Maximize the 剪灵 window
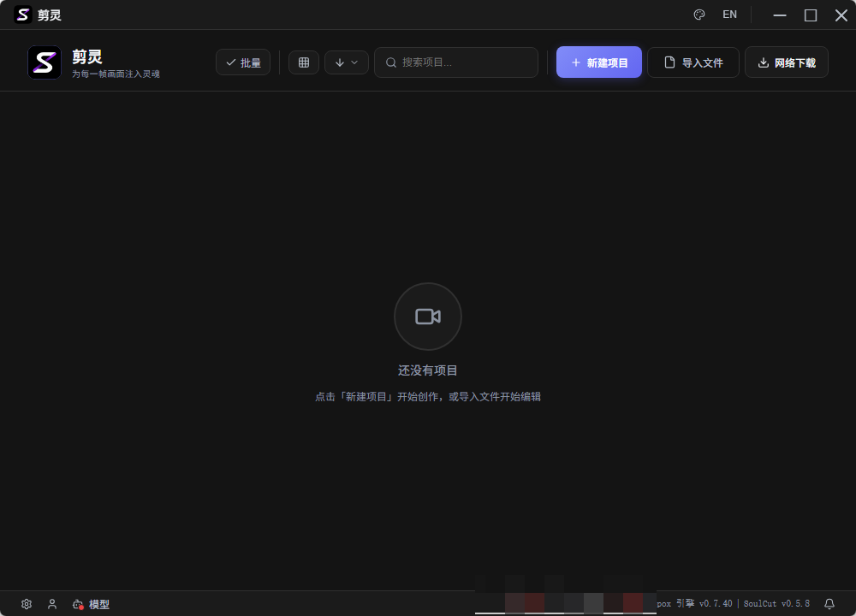This screenshot has height=616, width=856. click(811, 15)
